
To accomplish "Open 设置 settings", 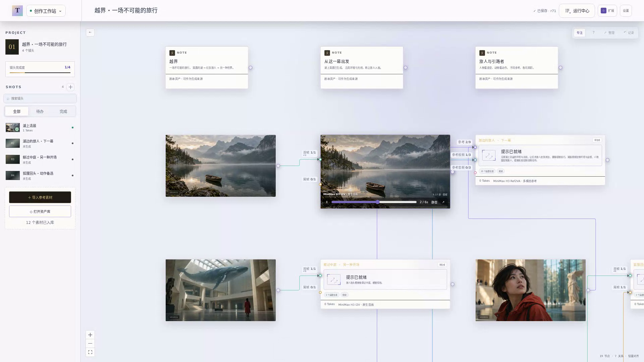I will [626, 11].
